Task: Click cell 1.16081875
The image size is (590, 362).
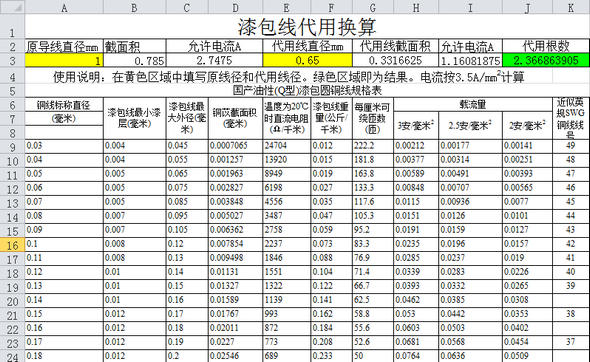Action: coord(470,60)
